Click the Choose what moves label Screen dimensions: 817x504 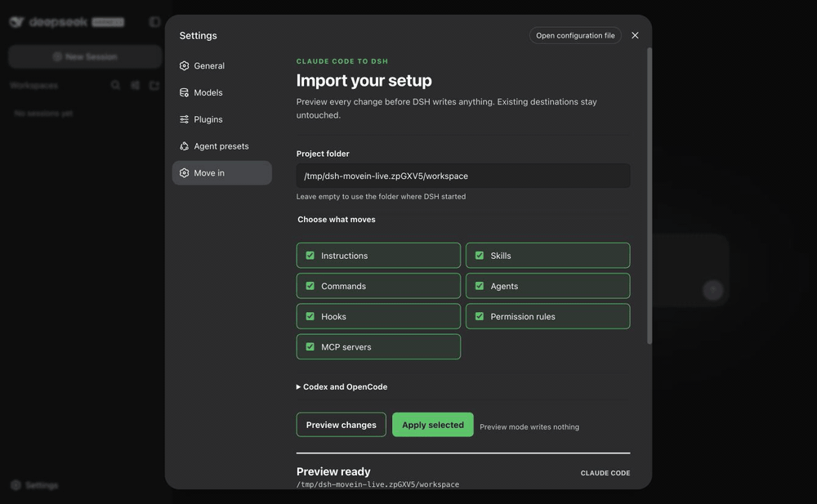pyautogui.click(x=337, y=220)
